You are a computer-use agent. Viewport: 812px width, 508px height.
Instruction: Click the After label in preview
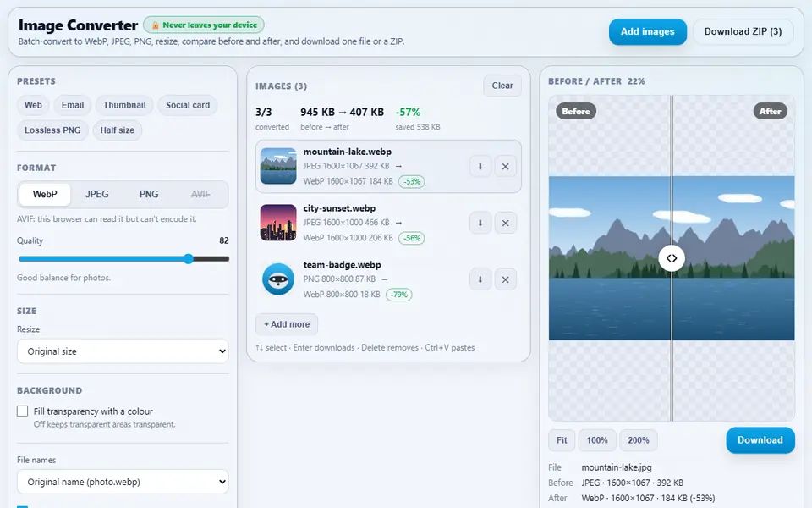point(770,112)
